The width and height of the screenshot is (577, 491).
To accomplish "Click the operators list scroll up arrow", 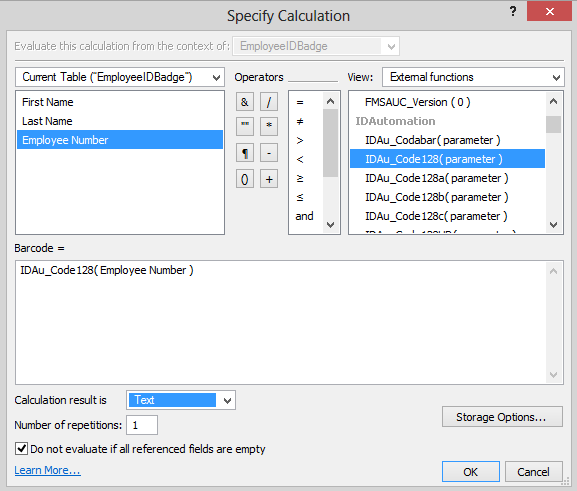I will click(x=330, y=101).
